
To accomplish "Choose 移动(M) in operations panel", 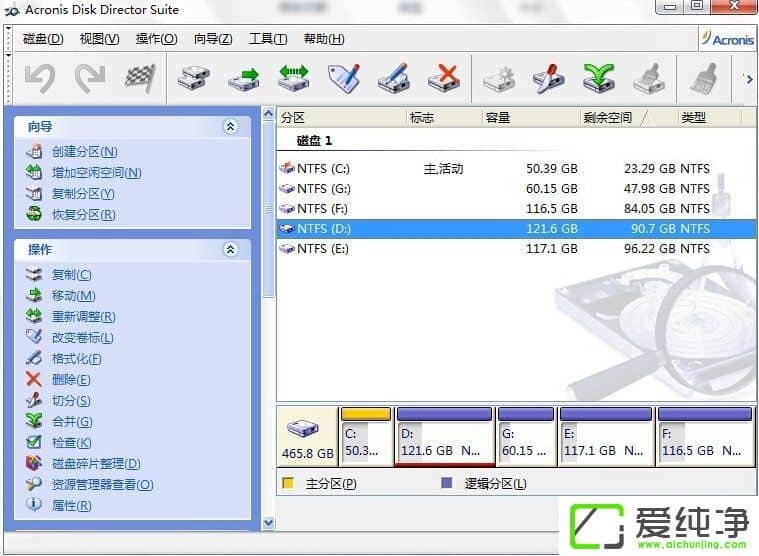I will 74,296.
